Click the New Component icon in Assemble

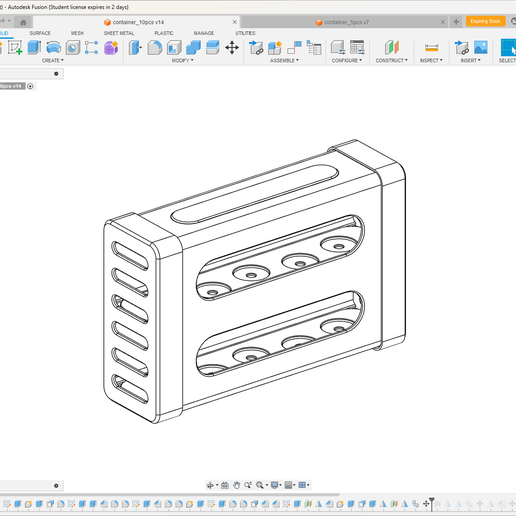coord(275,47)
